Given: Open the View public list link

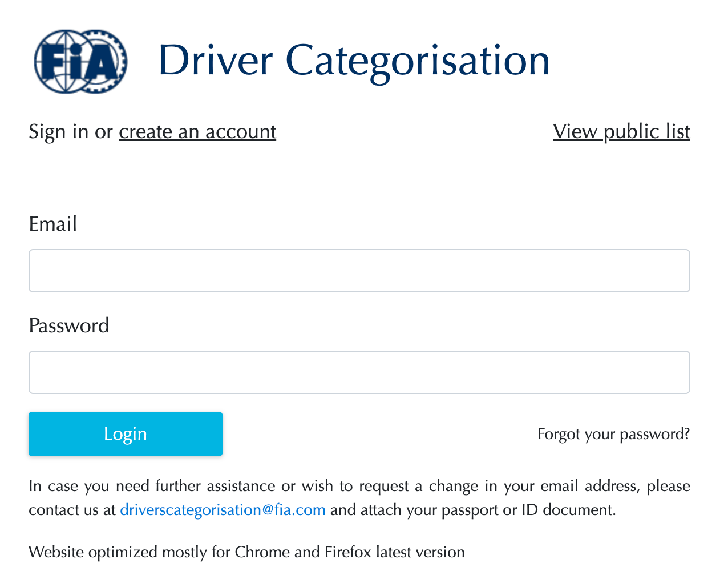Looking at the screenshot, I should pyautogui.click(x=621, y=132).
